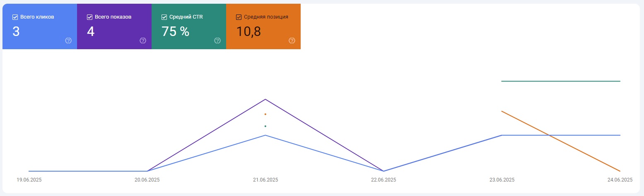Select the 10,8 average position value
This screenshot has width=644, height=196.
[x=248, y=31]
